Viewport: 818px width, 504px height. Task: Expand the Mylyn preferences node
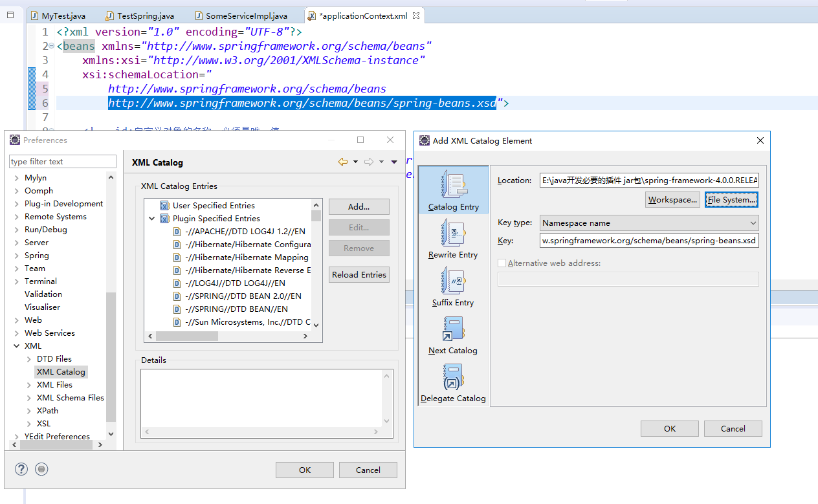16,177
